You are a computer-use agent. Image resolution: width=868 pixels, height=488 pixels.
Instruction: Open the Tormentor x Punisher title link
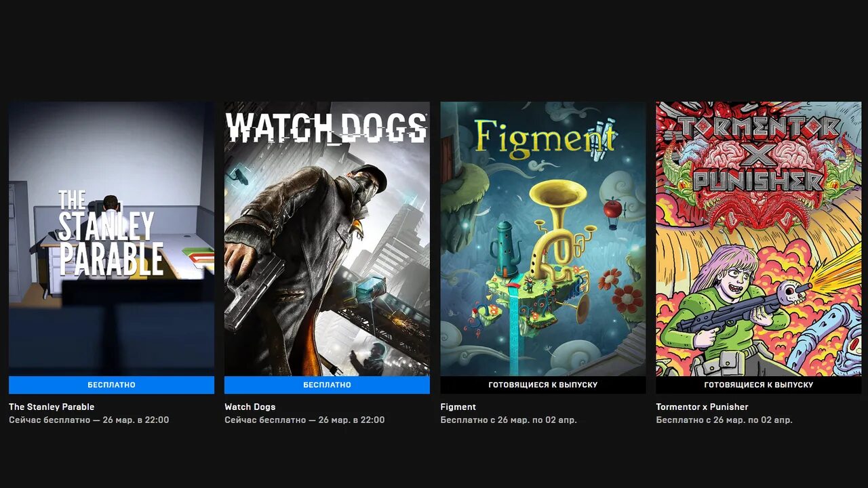tap(702, 407)
